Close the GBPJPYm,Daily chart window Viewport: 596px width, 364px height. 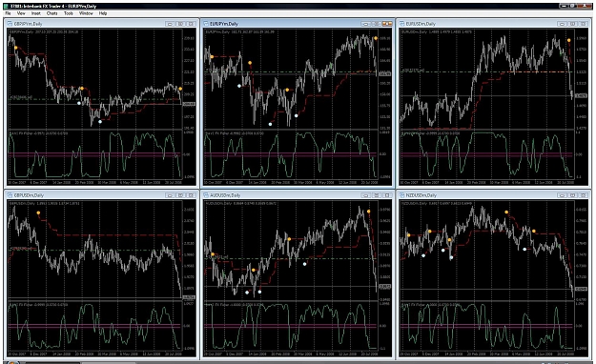tap(192, 24)
